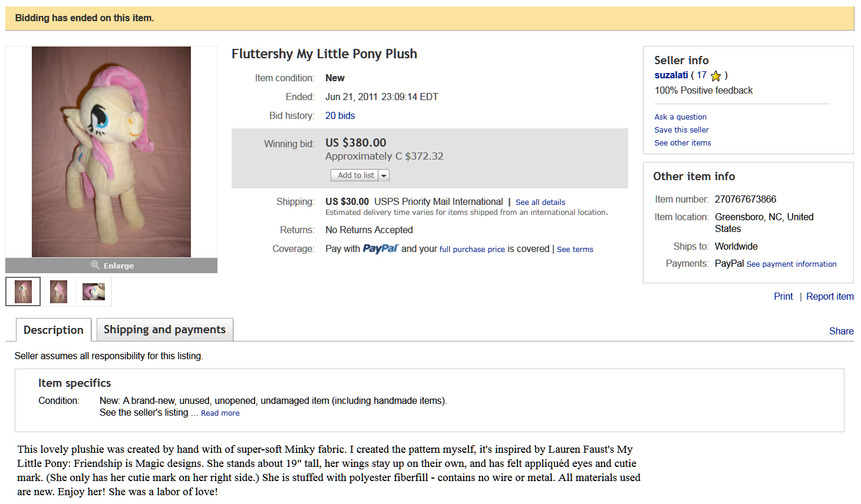
Task: Open the Add to list dropdown arrow
Action: click(x=384, y=175)
